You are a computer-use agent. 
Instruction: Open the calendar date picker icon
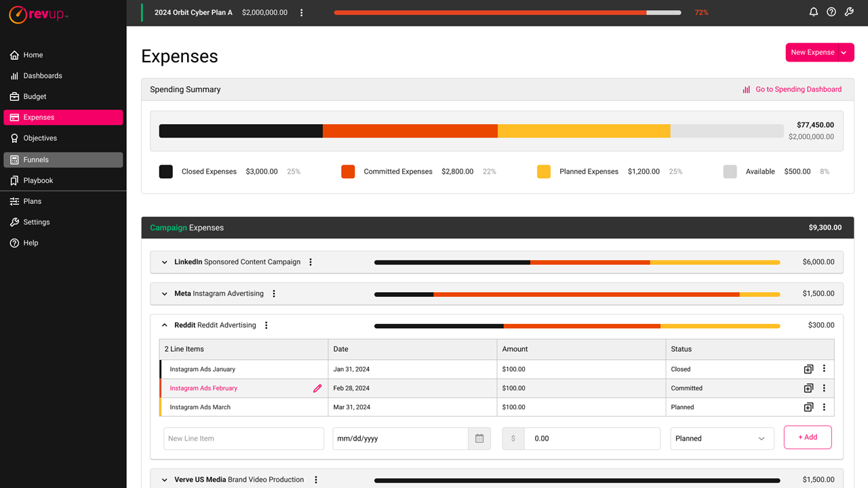pos(479,439)
